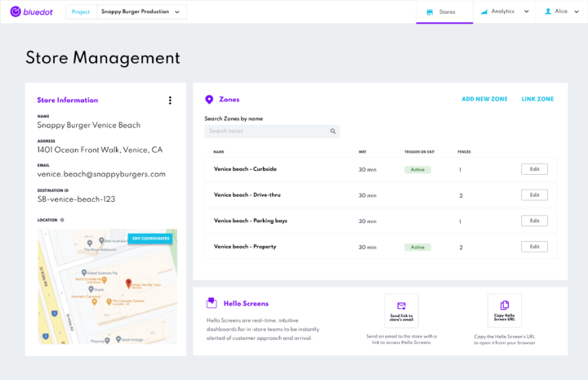The height and width of the screenshot is (380, 588).
Task: Click the Location info icon
Action: 62,220
